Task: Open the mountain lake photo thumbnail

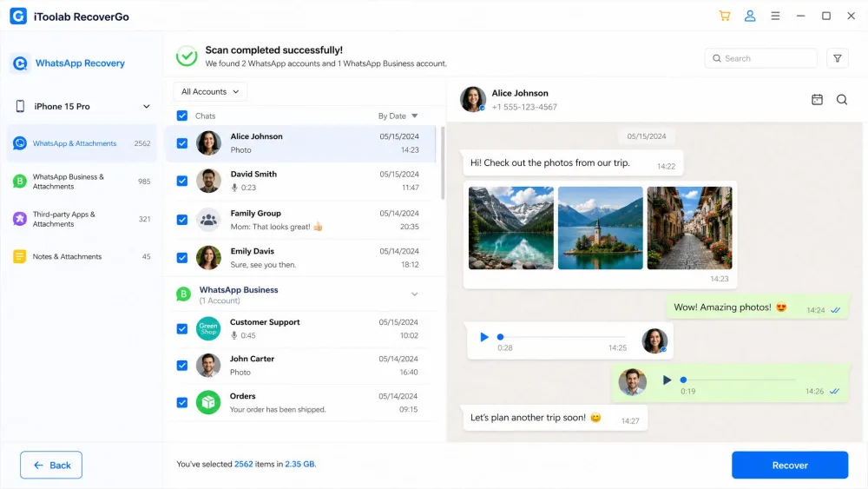Action: click(511, 228)
